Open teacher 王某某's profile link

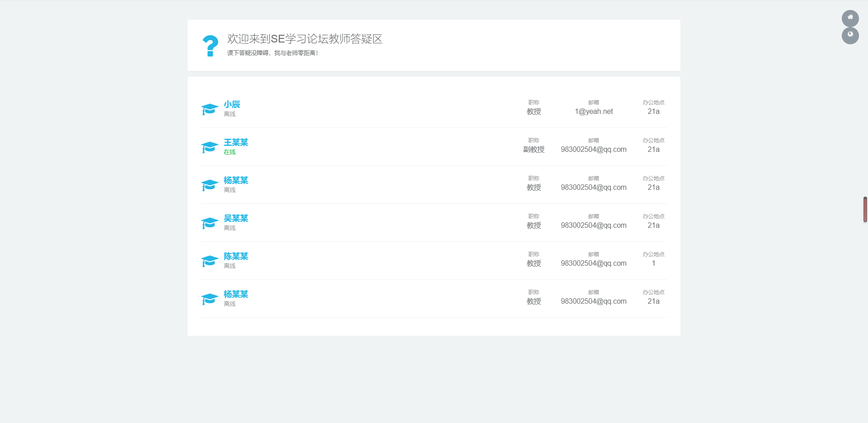point(236,142)
